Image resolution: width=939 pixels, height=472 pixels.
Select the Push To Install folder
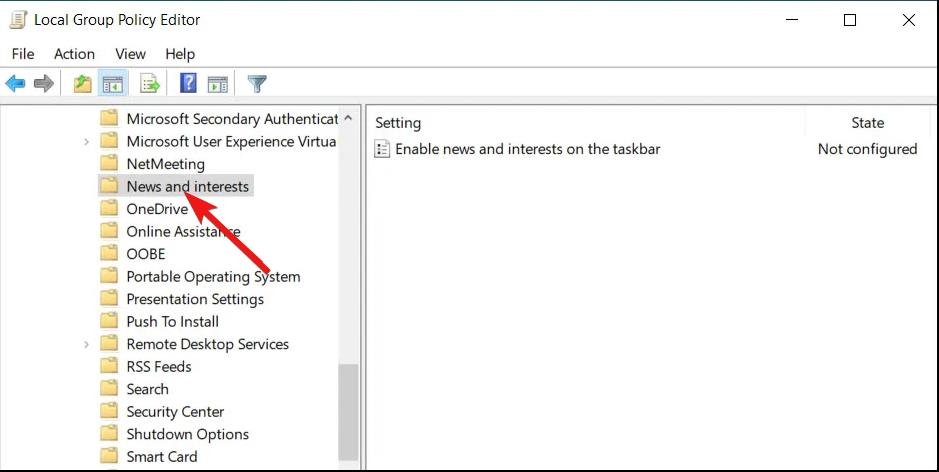pyautogui.click(x=172, y=321)
